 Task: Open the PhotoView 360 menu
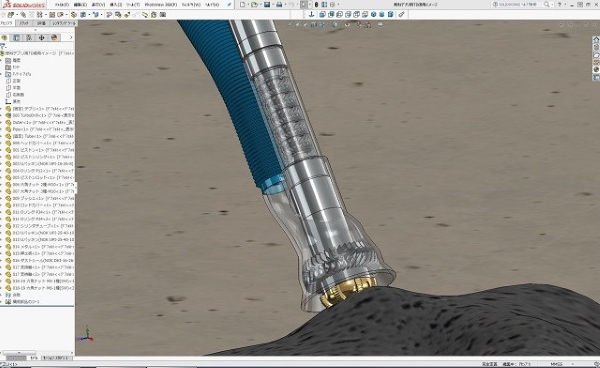click(x=161, y=5)
